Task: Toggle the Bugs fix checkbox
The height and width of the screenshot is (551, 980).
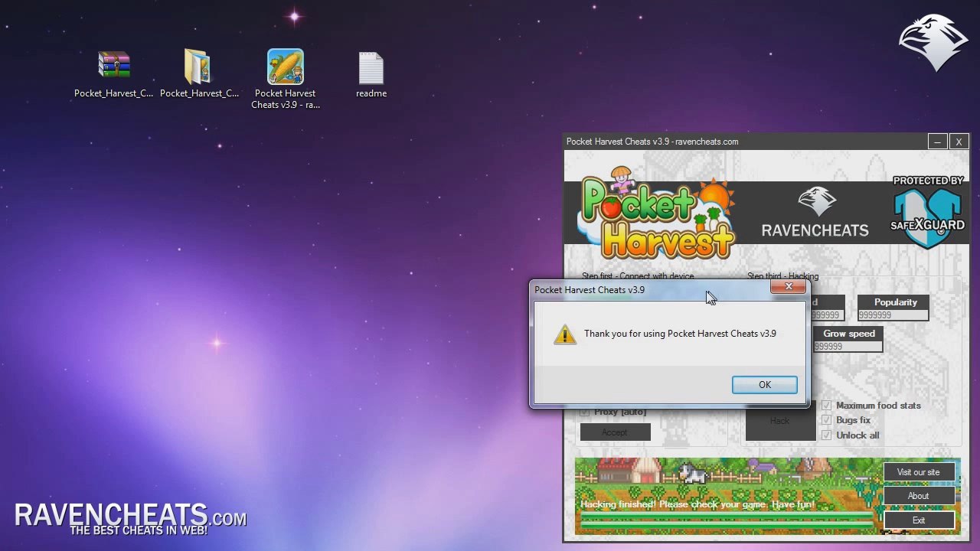Action: [x=826, y=420]
